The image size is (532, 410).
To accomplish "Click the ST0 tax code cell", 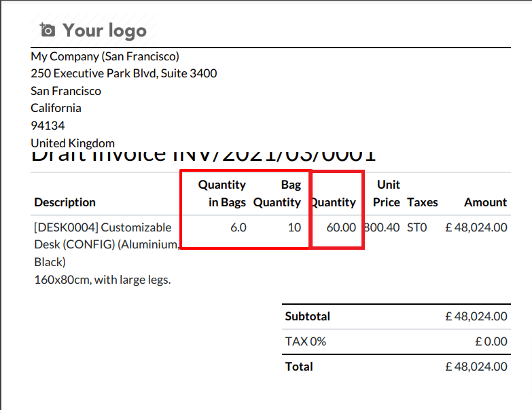I will tap(417, 227).
